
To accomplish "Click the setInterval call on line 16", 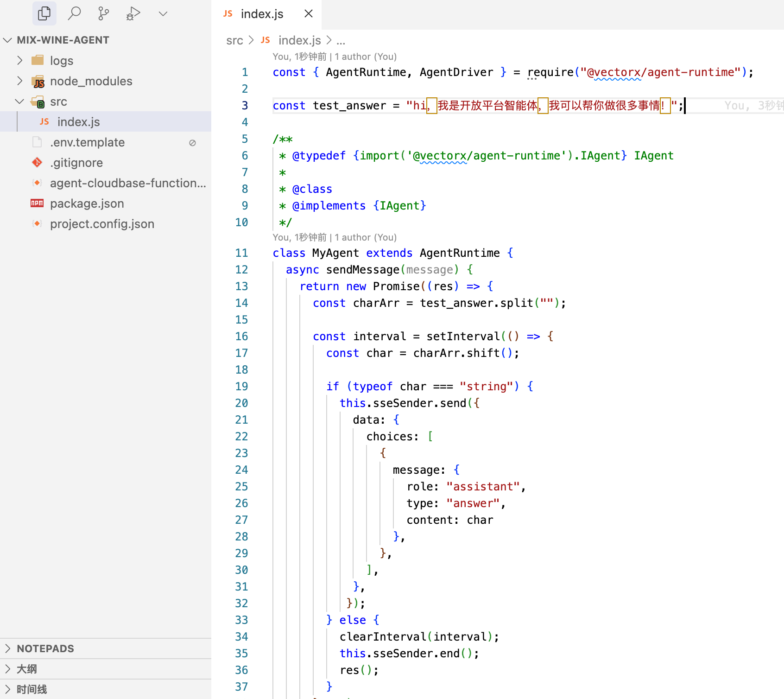I will point(463,337).
